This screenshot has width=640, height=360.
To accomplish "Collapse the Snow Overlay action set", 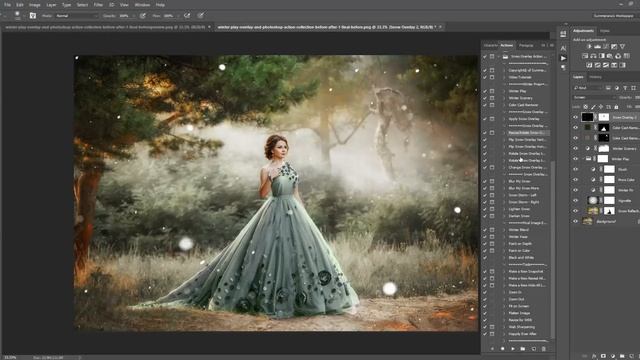I will (x=498, y=57).
